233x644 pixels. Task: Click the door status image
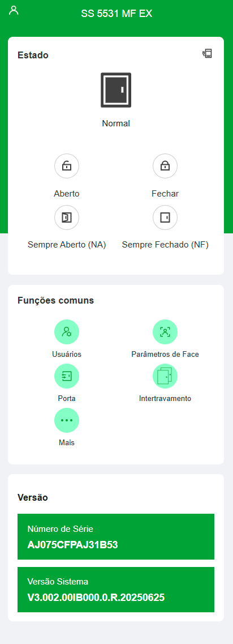coord(116,91)
